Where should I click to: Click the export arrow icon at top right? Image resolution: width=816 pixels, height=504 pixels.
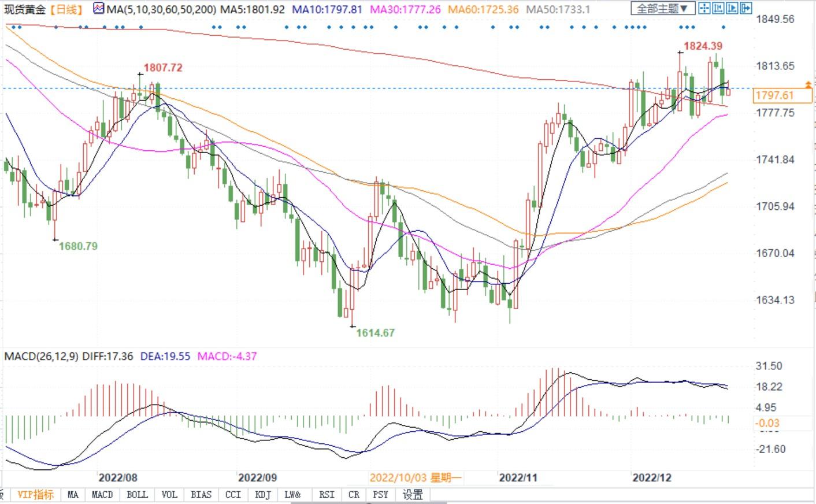pos(745,8)
